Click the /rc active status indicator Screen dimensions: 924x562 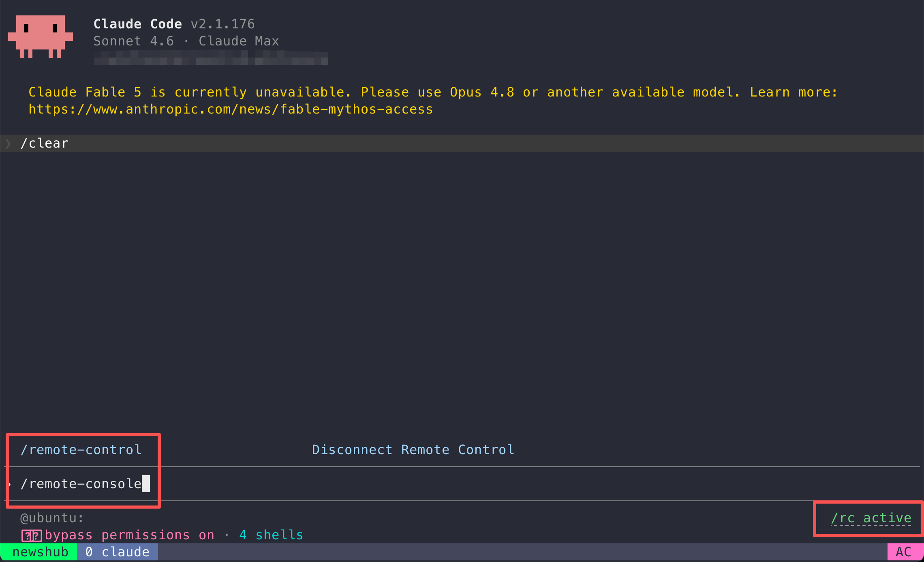871,518
